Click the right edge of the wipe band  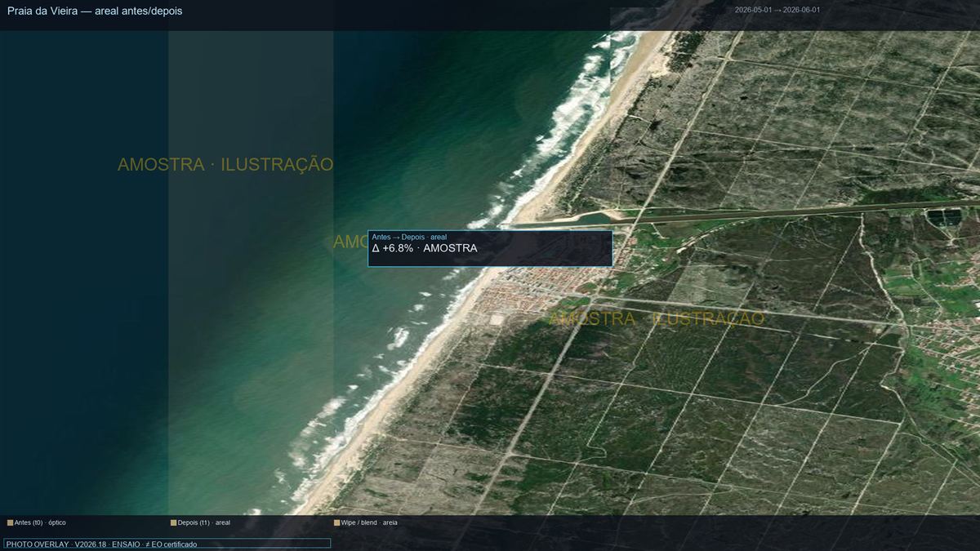[333, 273]
